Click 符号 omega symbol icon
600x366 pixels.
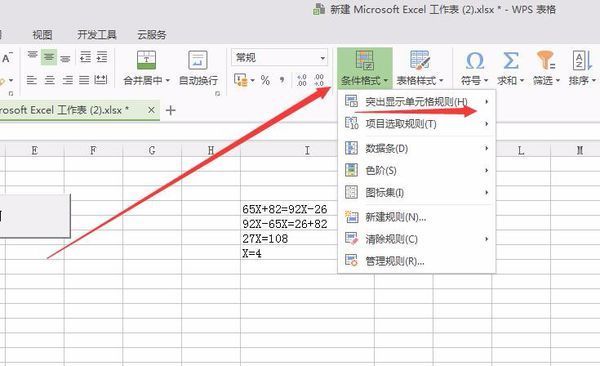(x=474, y=60)
